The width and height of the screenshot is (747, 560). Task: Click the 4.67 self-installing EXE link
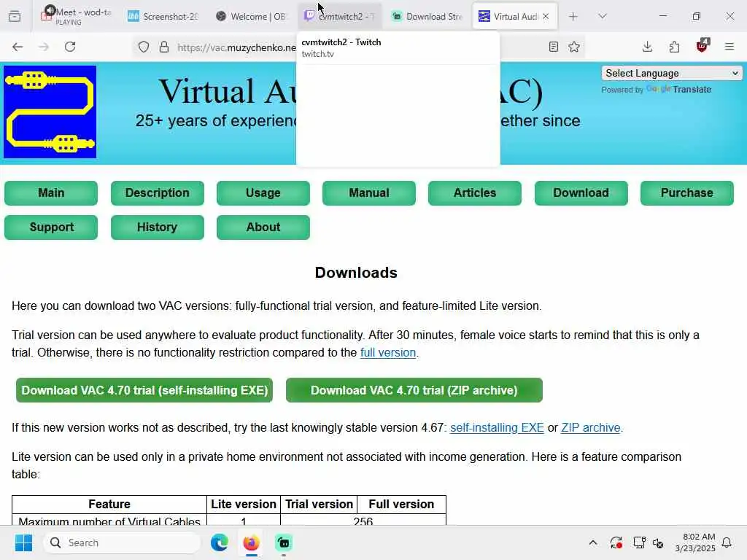point(497,427)
